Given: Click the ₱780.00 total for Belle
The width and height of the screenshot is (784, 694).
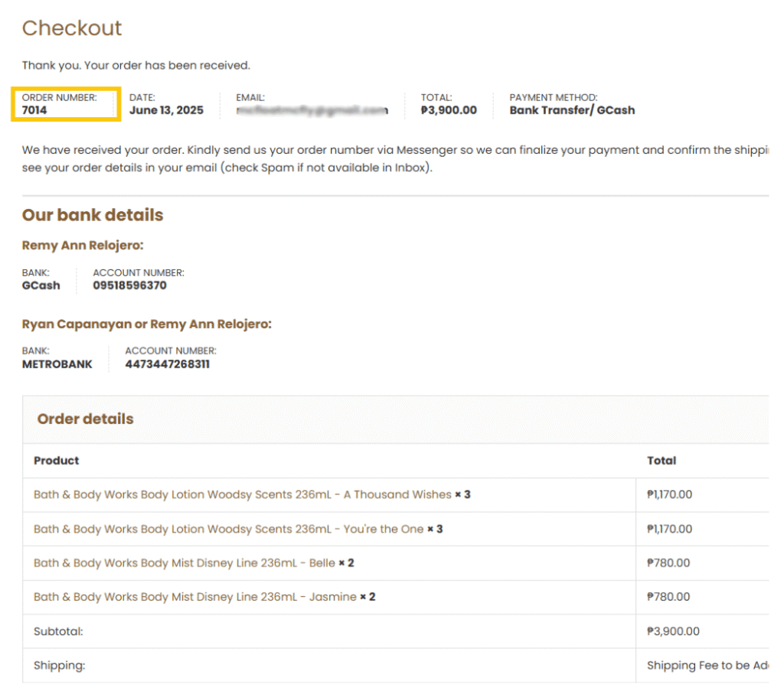Looking at the screenshot, I should coord(668,563).
